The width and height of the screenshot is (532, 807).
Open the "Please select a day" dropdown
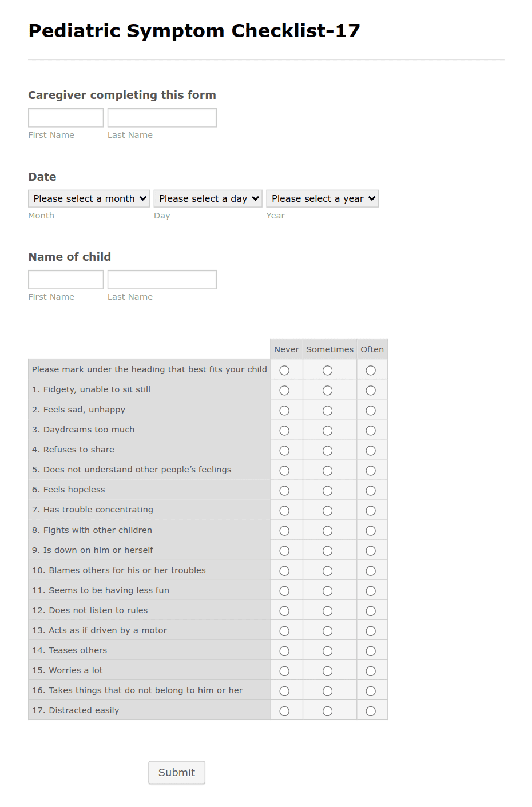click(208, 198)
